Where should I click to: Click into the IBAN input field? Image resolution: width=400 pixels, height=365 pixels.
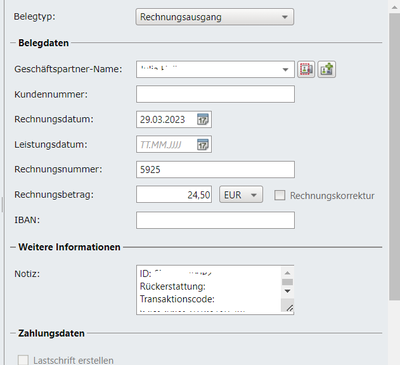(x=215, y=220)
